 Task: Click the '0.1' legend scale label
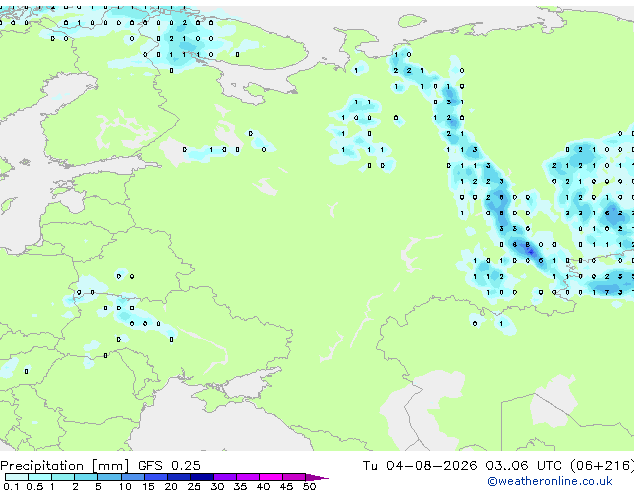tap(11, 486)
